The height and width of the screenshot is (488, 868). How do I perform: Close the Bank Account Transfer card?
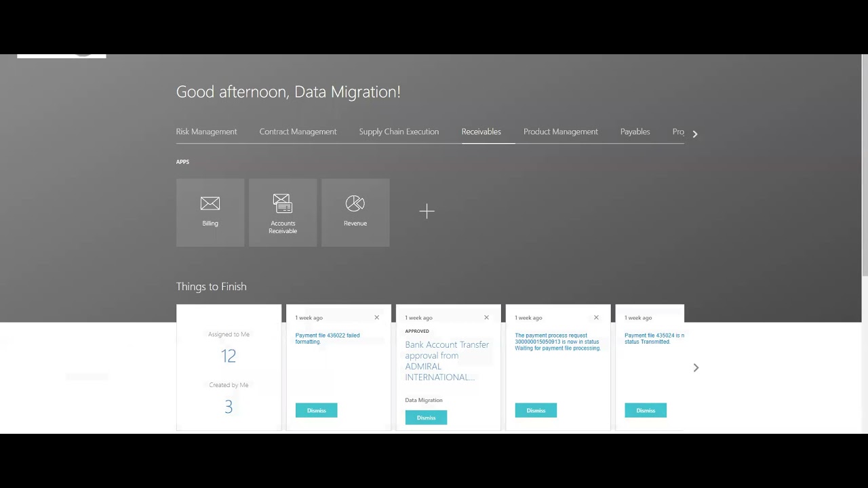(486, 317)
